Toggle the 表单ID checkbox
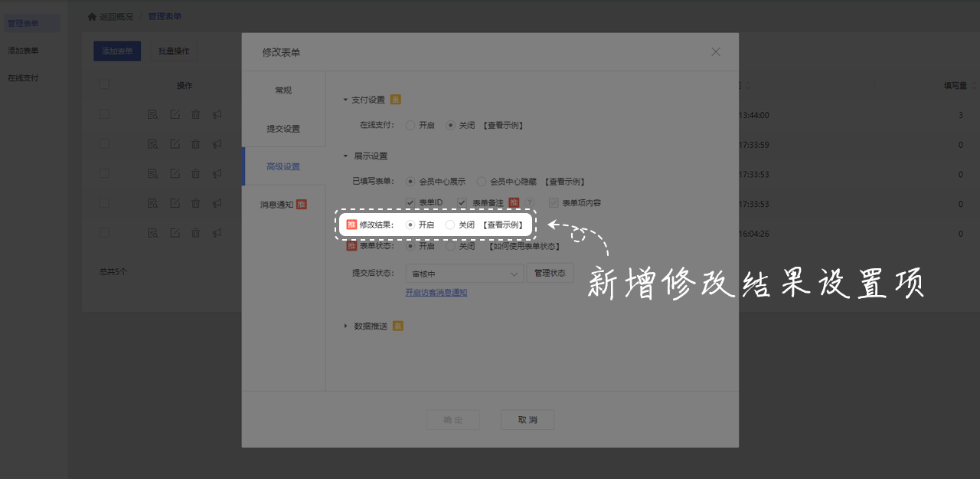 point(410,203)
